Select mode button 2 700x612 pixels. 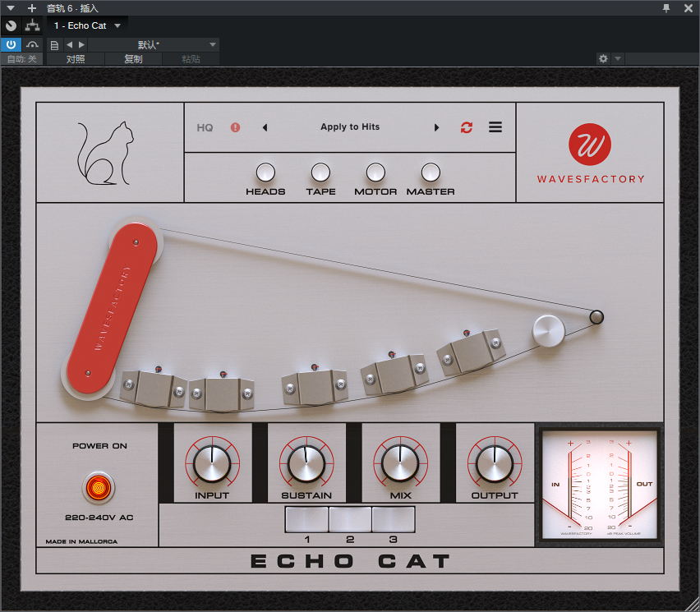350,519
